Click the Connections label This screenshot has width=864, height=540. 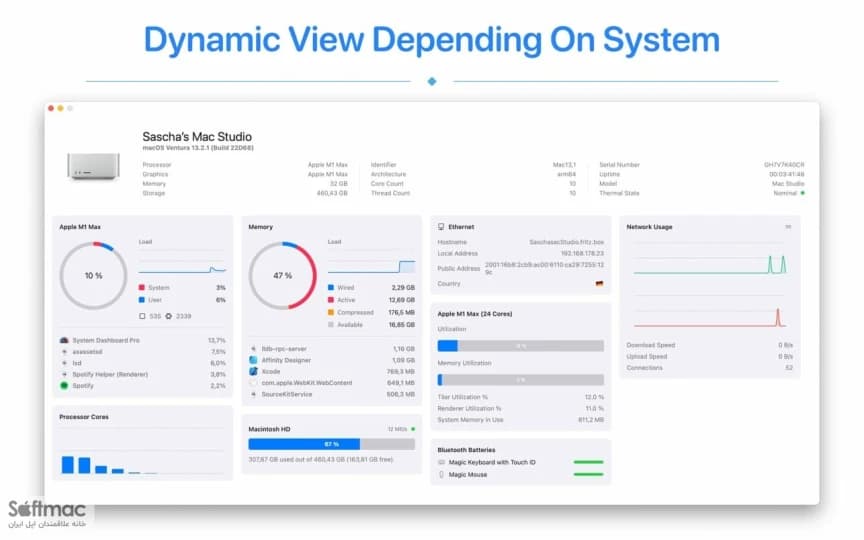point(645,368)
